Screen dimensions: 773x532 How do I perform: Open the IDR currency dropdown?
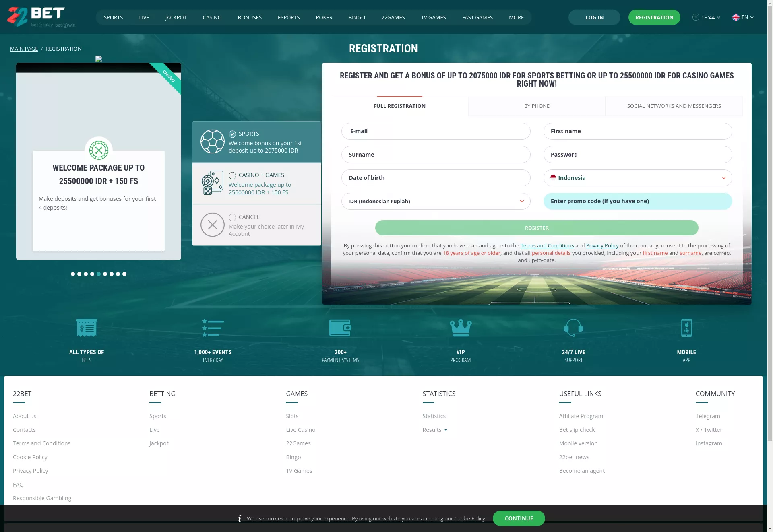pos(436,201)
